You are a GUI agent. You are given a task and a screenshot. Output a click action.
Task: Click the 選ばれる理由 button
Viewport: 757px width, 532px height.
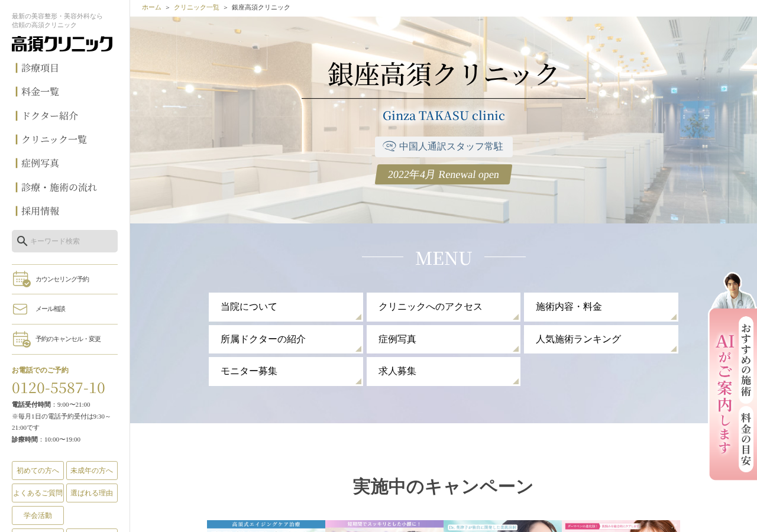(92, 493)
